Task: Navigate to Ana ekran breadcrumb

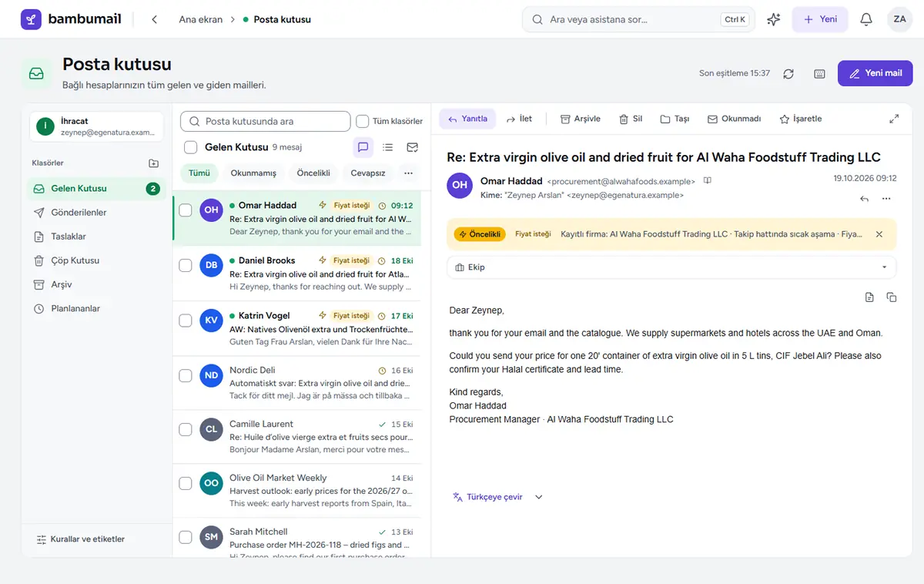Action: [201, 19]
